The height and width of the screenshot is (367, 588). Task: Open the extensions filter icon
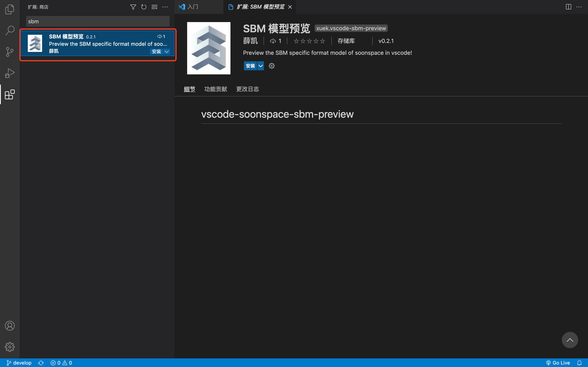click(133, 7)
